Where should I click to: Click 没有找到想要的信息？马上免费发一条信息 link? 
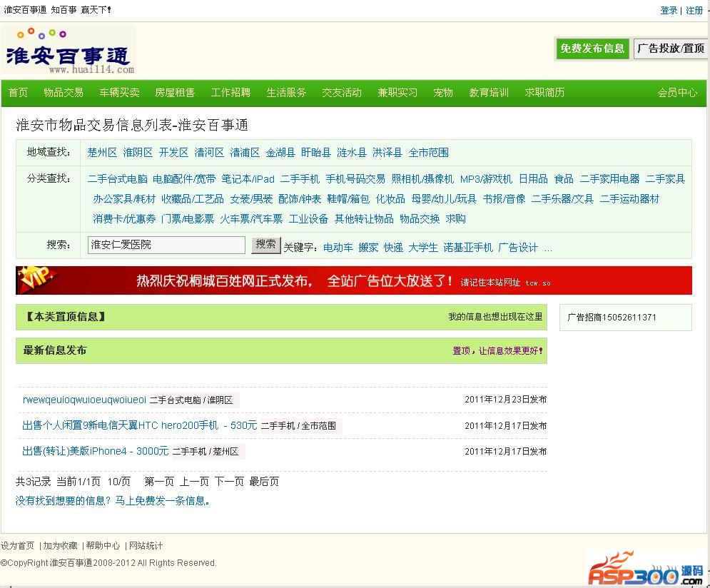point(113,501)
